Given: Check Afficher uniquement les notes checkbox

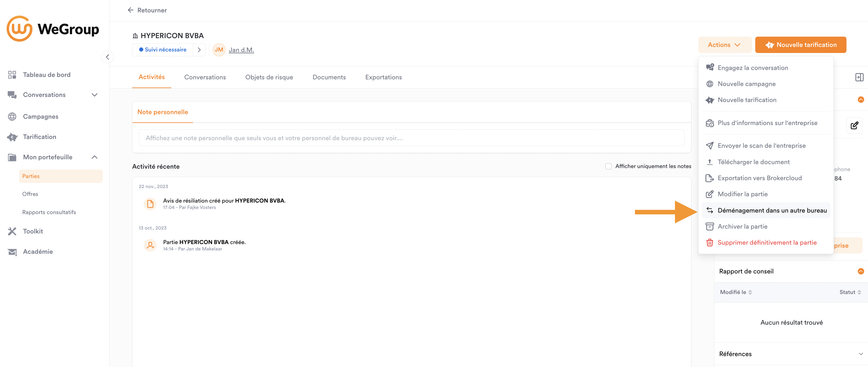Looking at the screenshot, I should [x=608, y=166].
